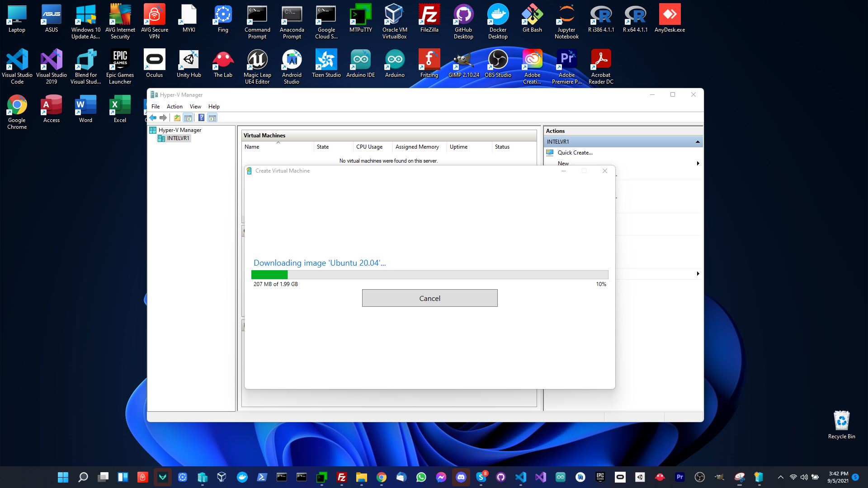This screenshot has height=488, width=868.
Task: Click the '10%' progress percentage text
Action: (x=601, y=284)
